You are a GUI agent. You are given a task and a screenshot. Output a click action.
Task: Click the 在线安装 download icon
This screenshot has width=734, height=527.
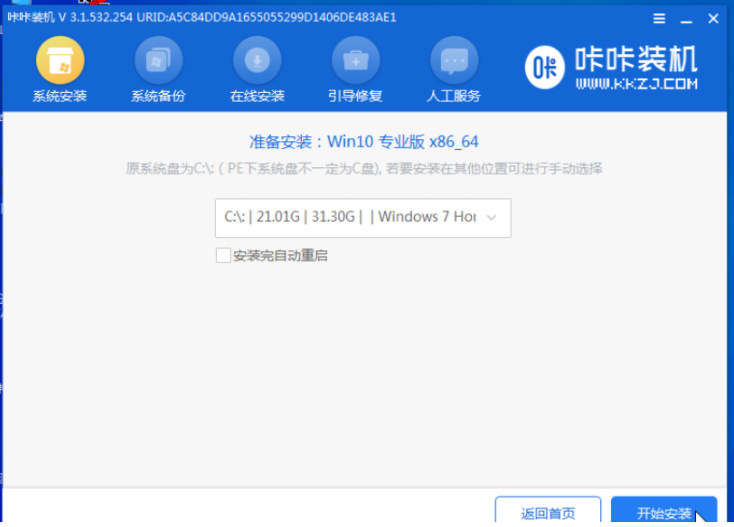click(257, 62)
